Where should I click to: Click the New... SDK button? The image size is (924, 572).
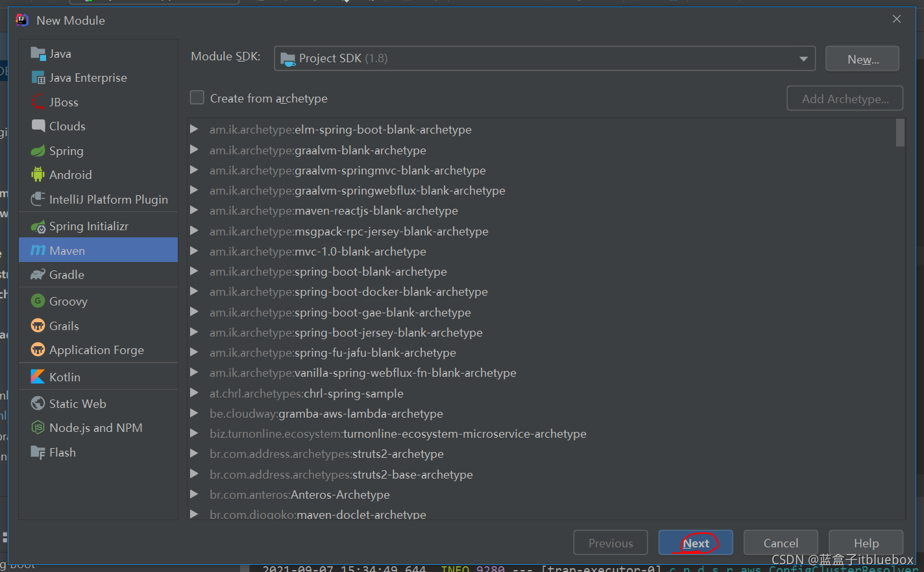coord(862,59)
